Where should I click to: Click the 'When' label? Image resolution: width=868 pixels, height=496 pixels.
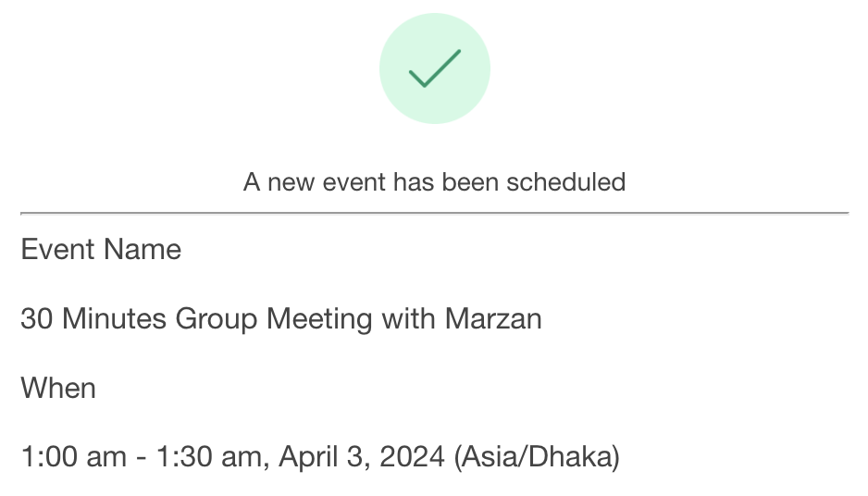(x=58, y=388)
